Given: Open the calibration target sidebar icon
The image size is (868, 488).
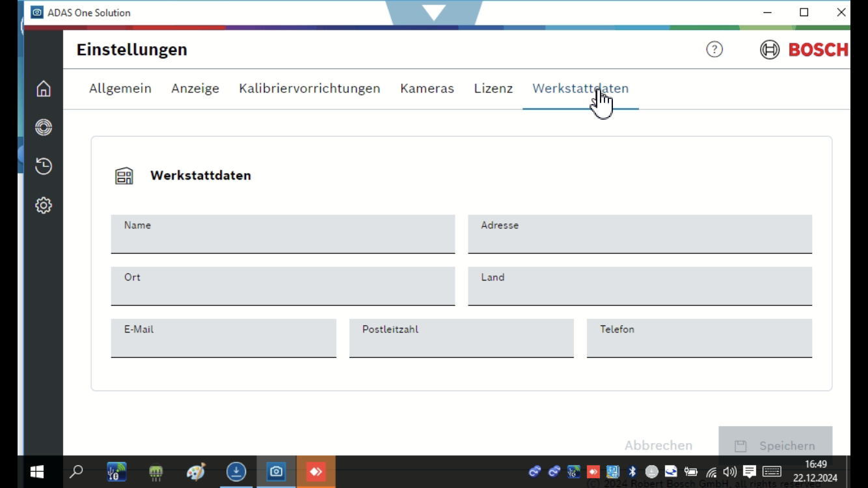Looking at the screenshot, I should (x=44, y=128).
